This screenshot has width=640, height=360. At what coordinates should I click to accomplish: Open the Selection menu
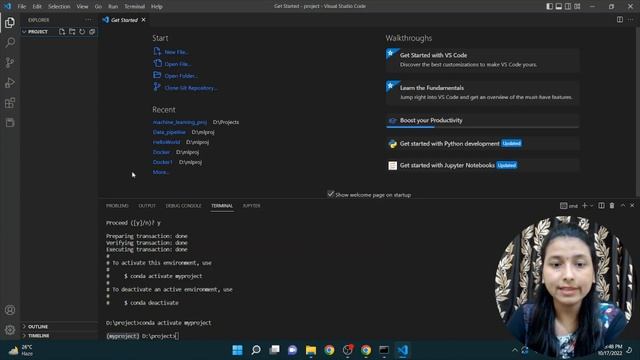59,6
